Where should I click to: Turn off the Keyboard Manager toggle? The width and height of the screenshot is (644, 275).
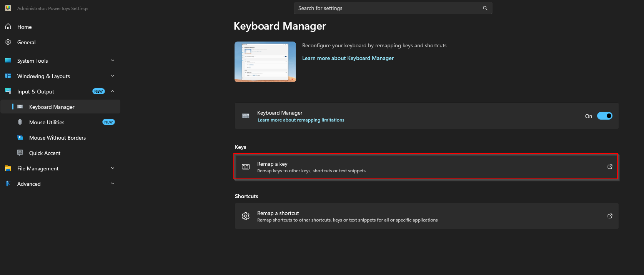coord(604,116)
